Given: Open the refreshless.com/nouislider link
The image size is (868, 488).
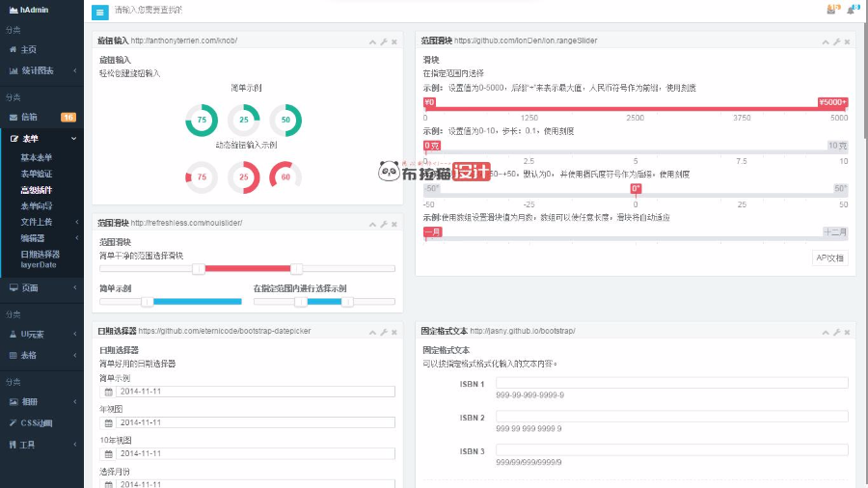Looking at the screenshot, I should pyautogui.click(x=186, y=223).
